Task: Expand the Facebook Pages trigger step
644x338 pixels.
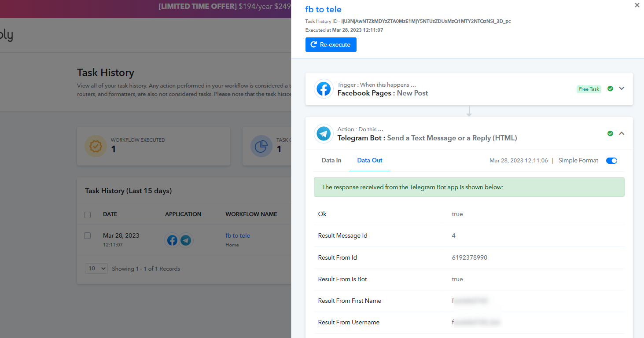Action: click(x=622, y=88)
